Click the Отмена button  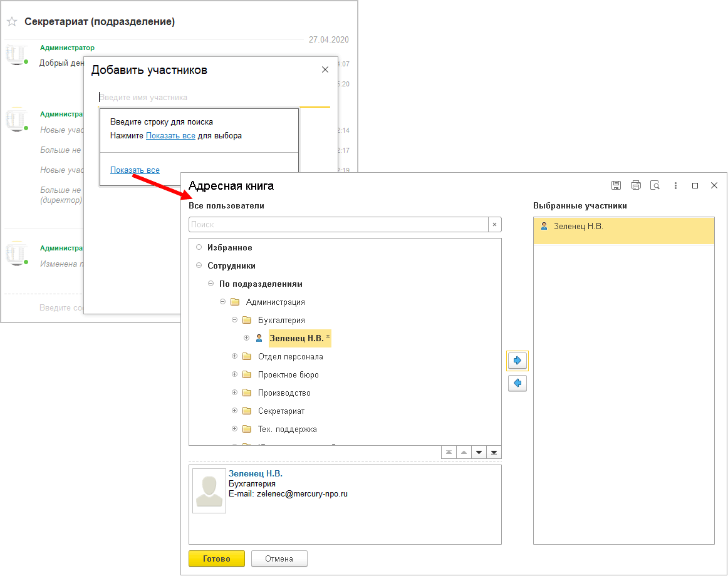coord(279,559)
